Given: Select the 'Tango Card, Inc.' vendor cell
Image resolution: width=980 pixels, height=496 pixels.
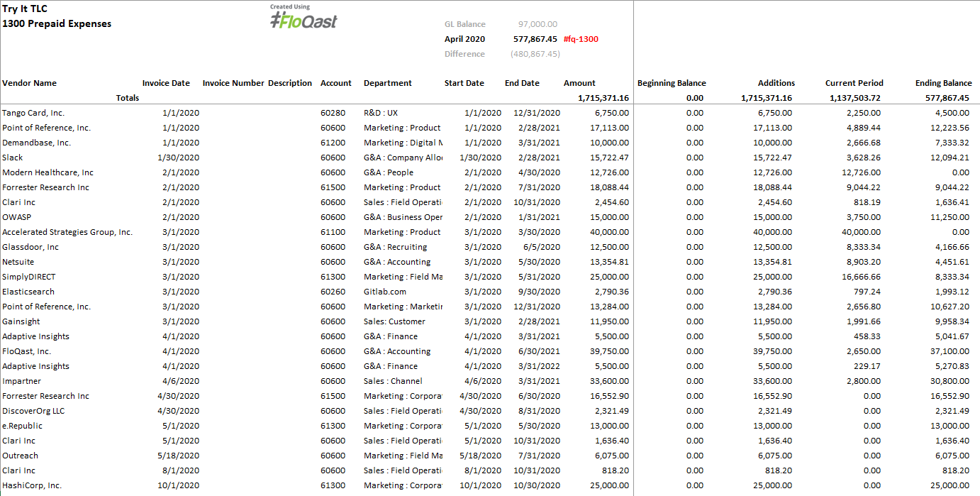Looking at the screenshot, I should tap(33, 113).
